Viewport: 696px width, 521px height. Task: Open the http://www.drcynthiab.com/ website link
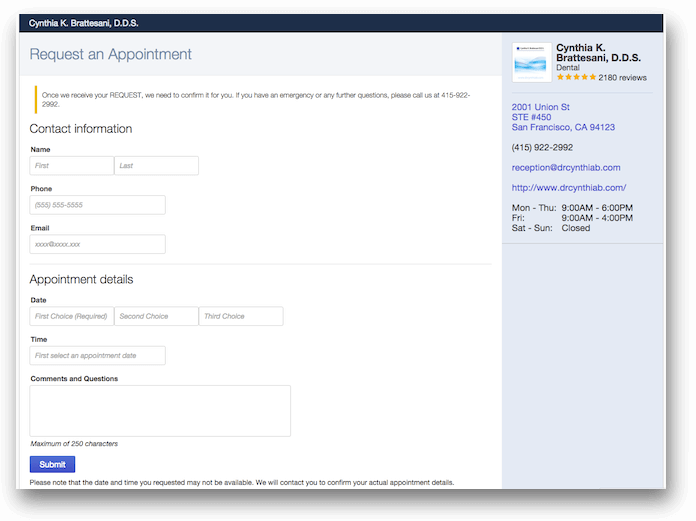pyautogui.click(x=569, y=187)
